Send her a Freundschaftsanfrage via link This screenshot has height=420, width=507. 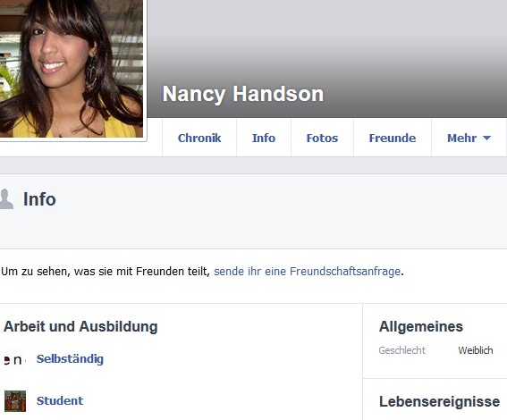308,272
